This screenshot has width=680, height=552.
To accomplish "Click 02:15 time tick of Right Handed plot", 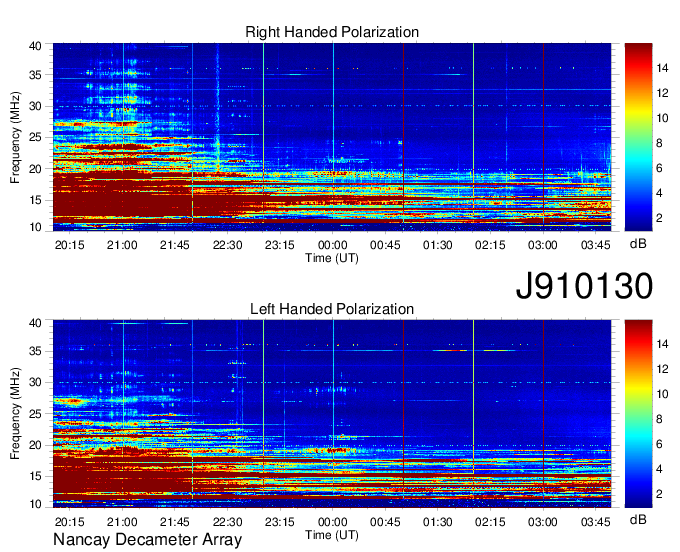I will point(490,245).
